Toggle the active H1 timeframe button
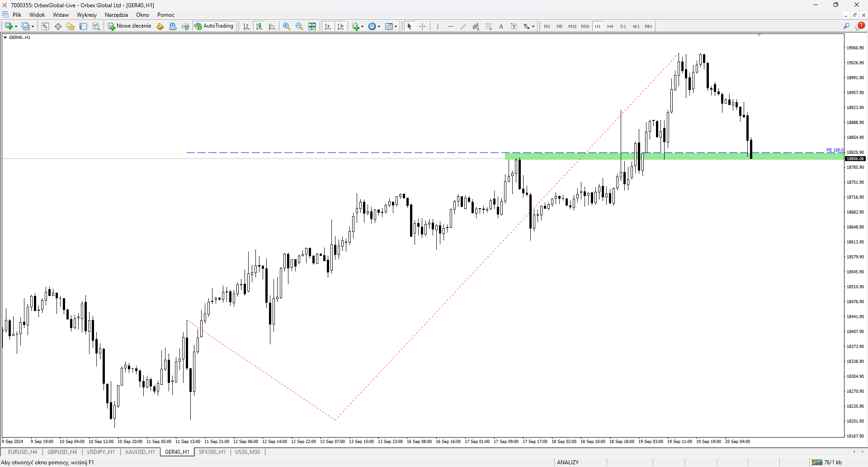 pyautogui.click(x=598, y=26)
